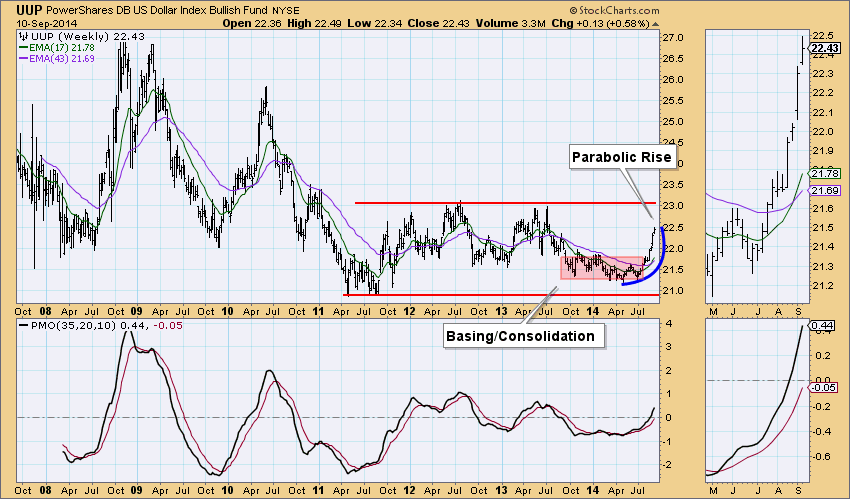Click the Volume 3.3M reading
The height and width of the screenshot is (499, 850).
pyautogui.click(x=511, y=23)
